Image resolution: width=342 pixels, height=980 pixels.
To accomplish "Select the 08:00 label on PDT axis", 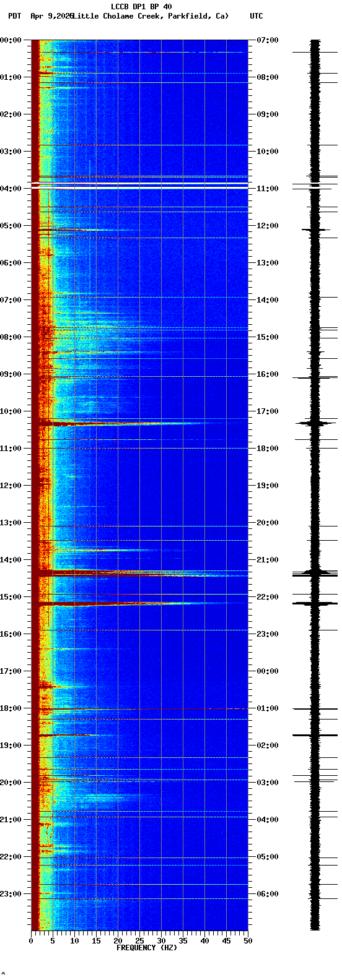I will (x=11, y=337).
